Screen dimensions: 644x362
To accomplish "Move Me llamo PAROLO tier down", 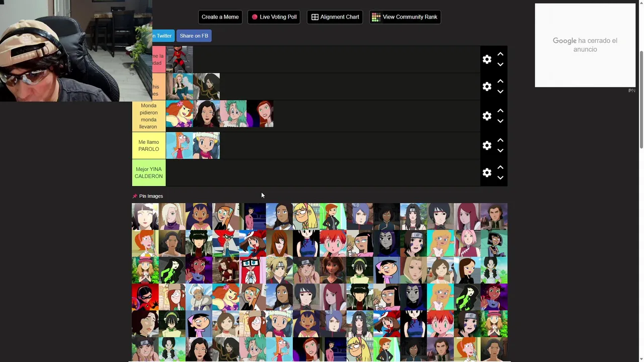I will tap(500, 150).
